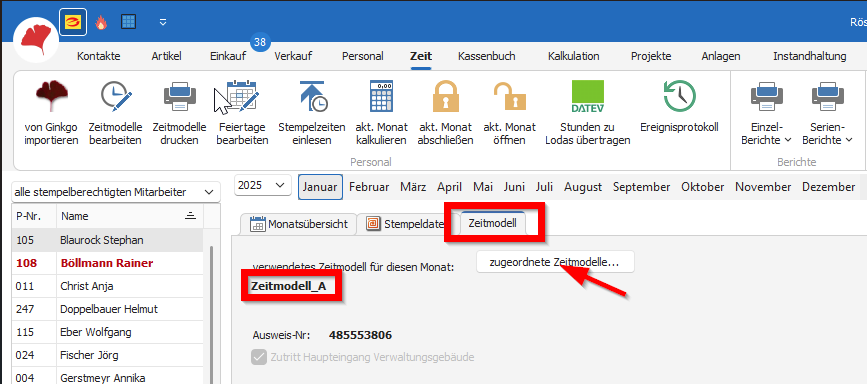Click the flame quick access icon

coord(101,22)
